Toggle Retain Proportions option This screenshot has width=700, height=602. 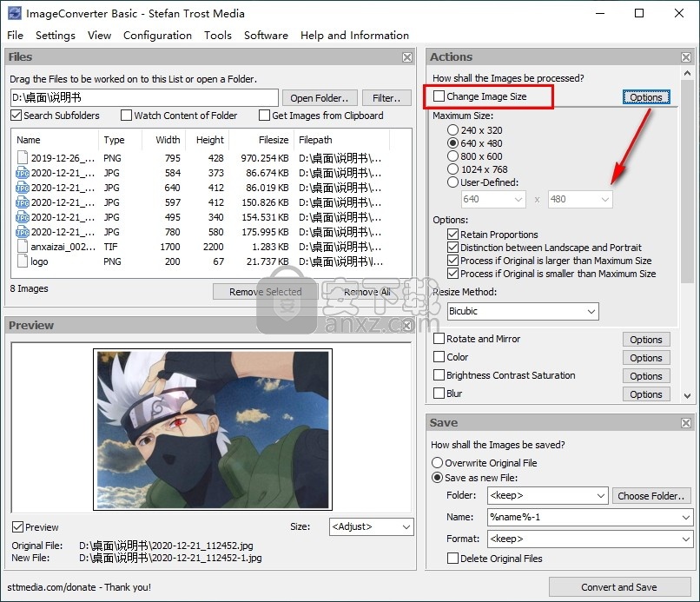(x=452, y=235)
